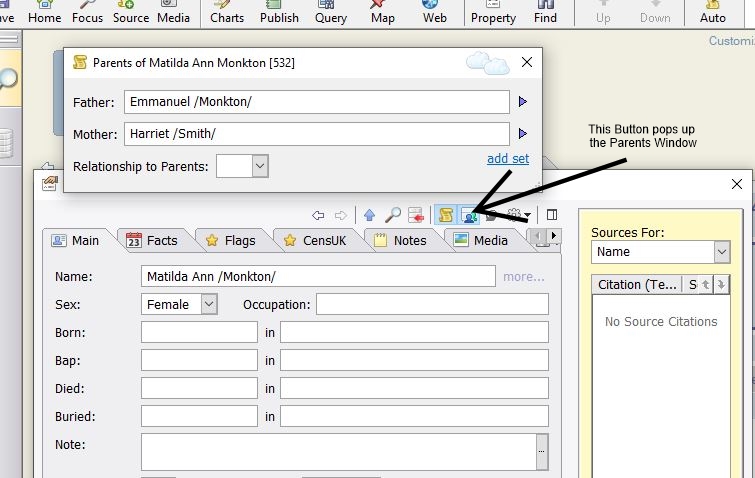Viewport: 755px width, 478px height.
Task: Go to the Father's record arrow
Action: coord(522,102)
